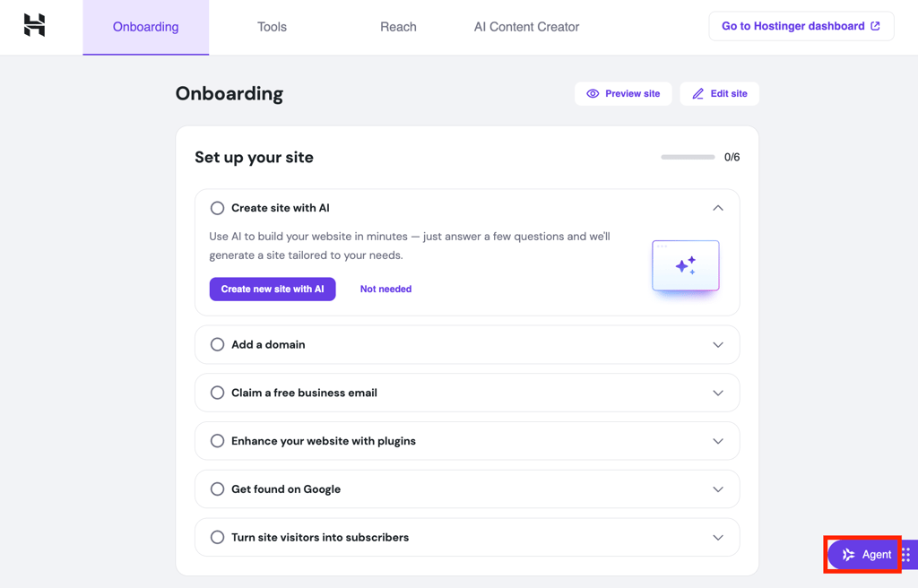
Task: Switch to the Tools tab
Action: 272,27
